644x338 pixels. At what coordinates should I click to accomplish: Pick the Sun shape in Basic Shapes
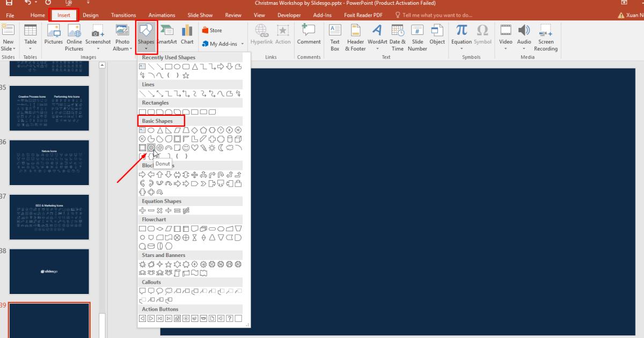(212, 148)
